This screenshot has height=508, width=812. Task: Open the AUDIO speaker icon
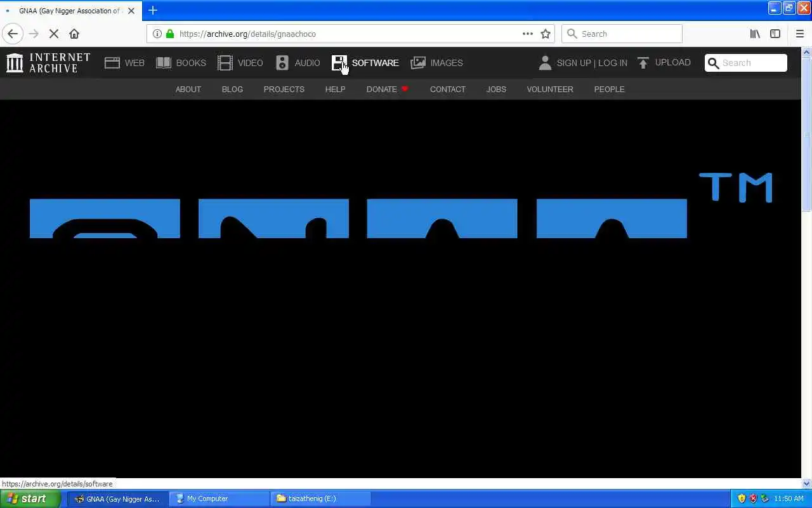coord(282,63)
